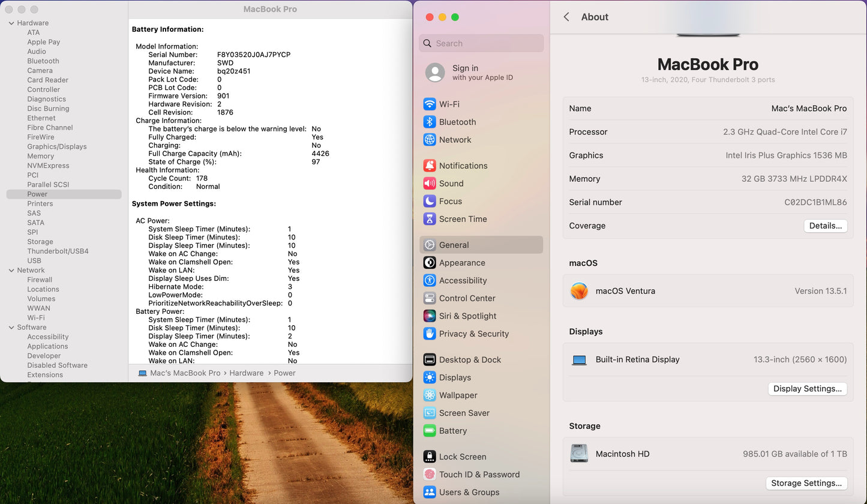Open Screen Time hourglass icon
Screen dimensions: 867x504
[x=430, y=219]
